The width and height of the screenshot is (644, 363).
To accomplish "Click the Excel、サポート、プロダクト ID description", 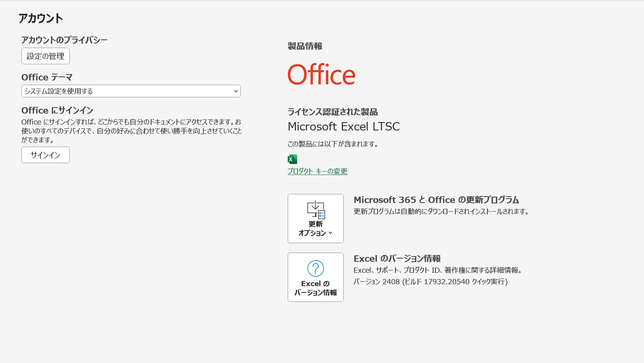I will pyautogui.click(x=438, y=270).
